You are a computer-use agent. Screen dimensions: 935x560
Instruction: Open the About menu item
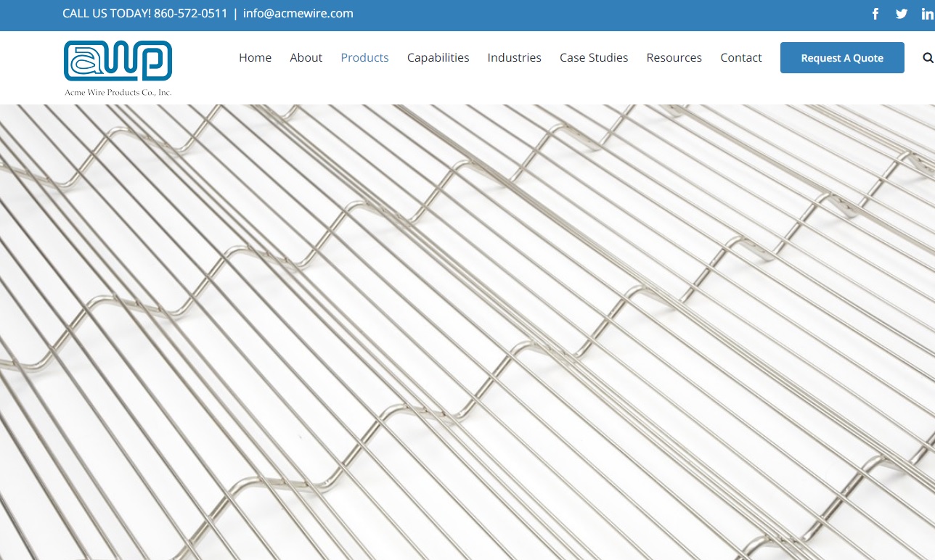point(306,57)
